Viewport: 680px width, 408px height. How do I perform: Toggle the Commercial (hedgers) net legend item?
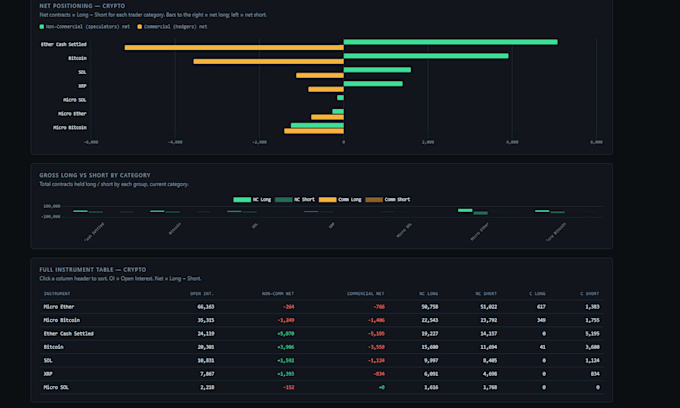[172, 26]
